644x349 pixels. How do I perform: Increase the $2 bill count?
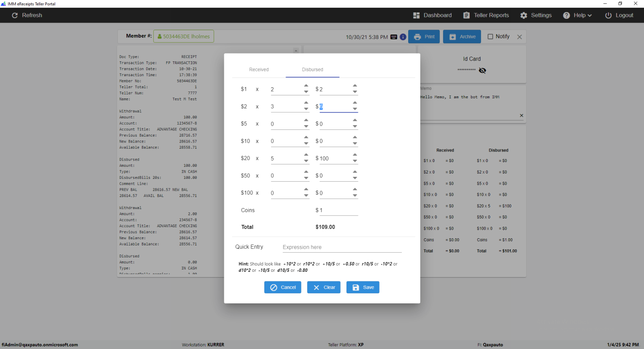306,104
